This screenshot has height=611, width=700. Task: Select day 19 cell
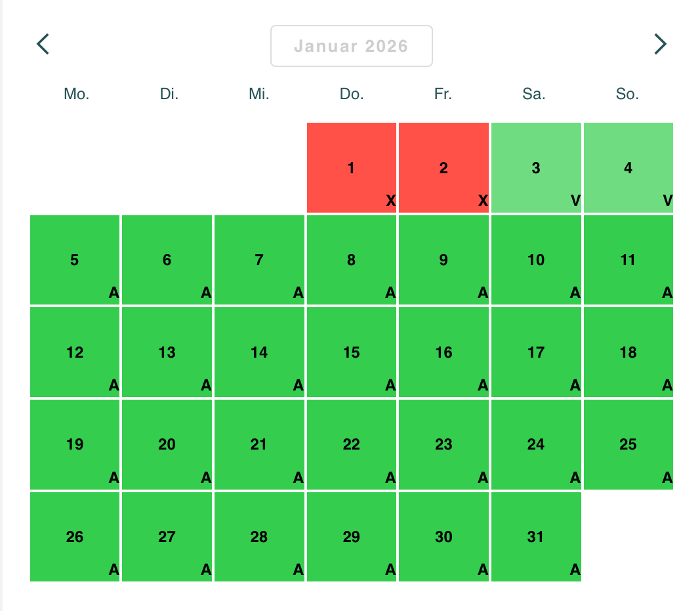click(75, 445)
